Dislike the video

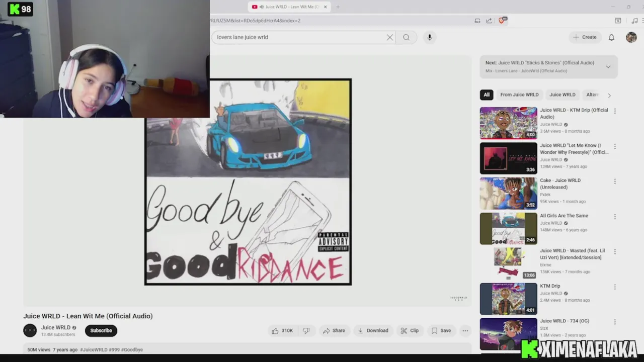point(306,331)
